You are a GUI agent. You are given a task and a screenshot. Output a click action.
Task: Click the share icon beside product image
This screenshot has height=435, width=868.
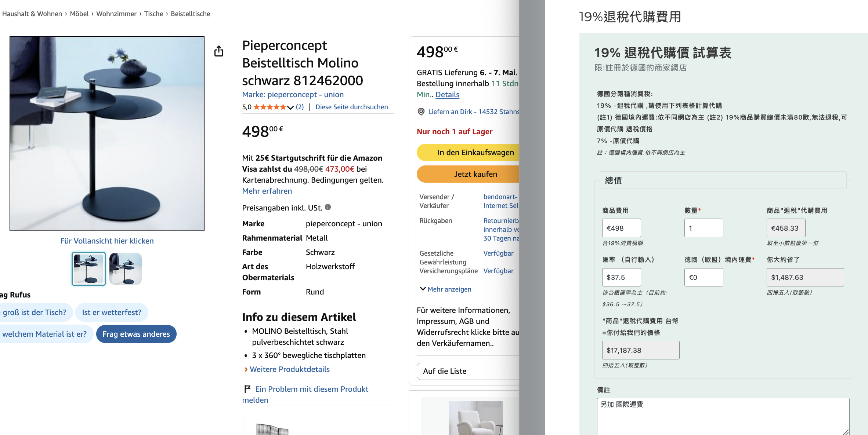[x=219, y=51]
